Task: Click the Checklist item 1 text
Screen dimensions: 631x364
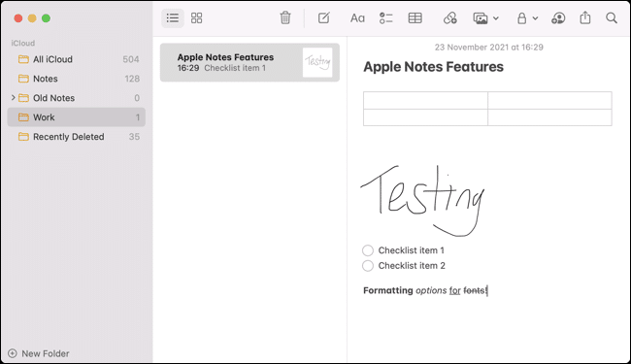Action: coord(412,250)
